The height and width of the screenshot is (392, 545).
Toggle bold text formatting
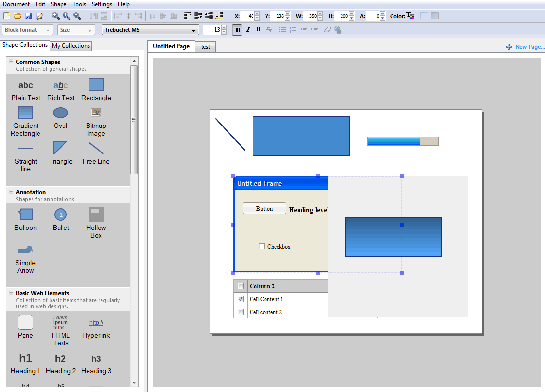[238, 30]
